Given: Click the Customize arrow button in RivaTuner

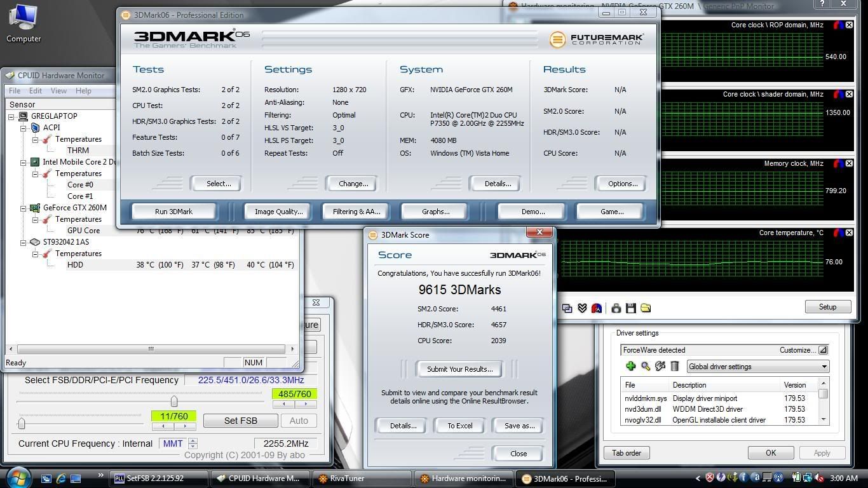Looking at the screenshot, I should 822,350.
